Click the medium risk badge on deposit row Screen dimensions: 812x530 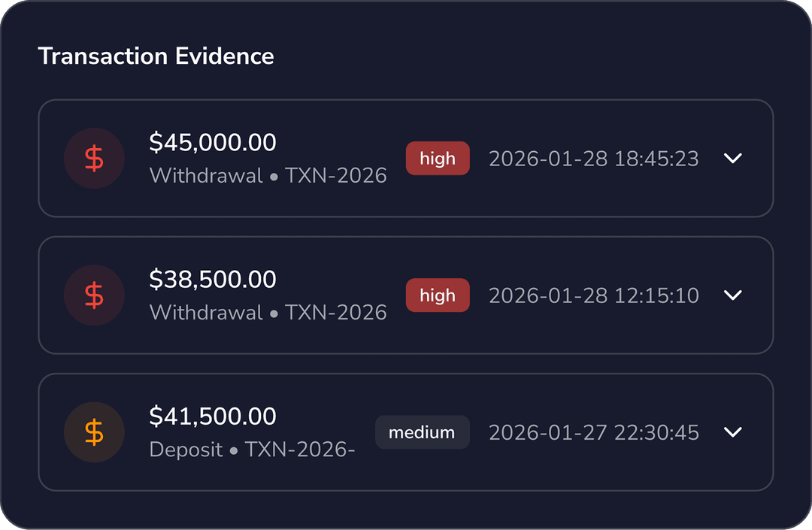422,432
